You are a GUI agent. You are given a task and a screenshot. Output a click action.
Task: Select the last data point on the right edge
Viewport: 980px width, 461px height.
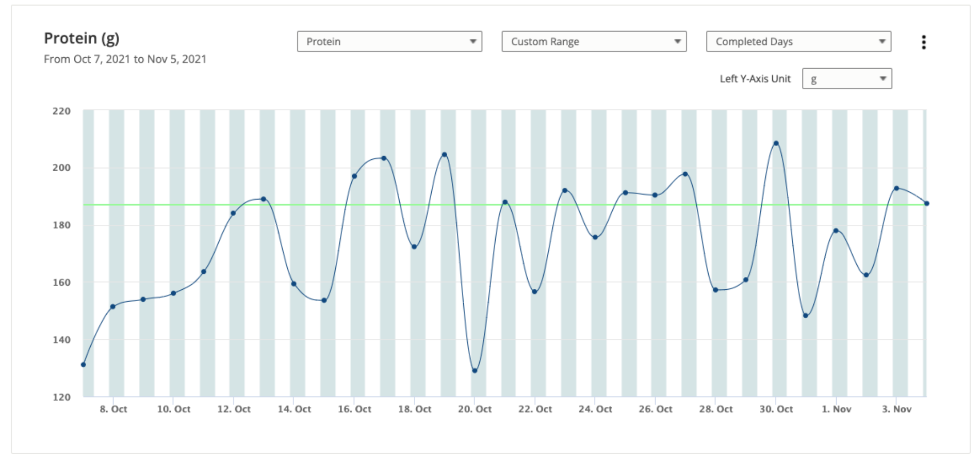tap(926, 204)
